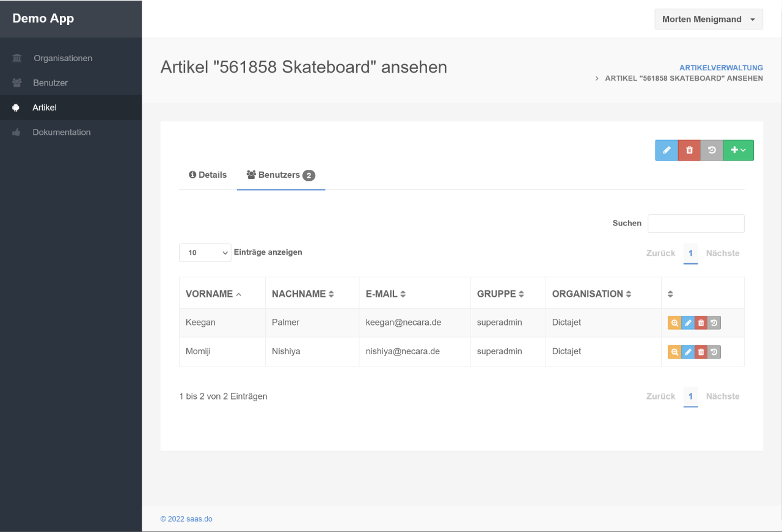The image size is (782, 532).
Task: Open history for Momiji Nishiya's row
Action: pyautogui.click(x=714, y=352)
